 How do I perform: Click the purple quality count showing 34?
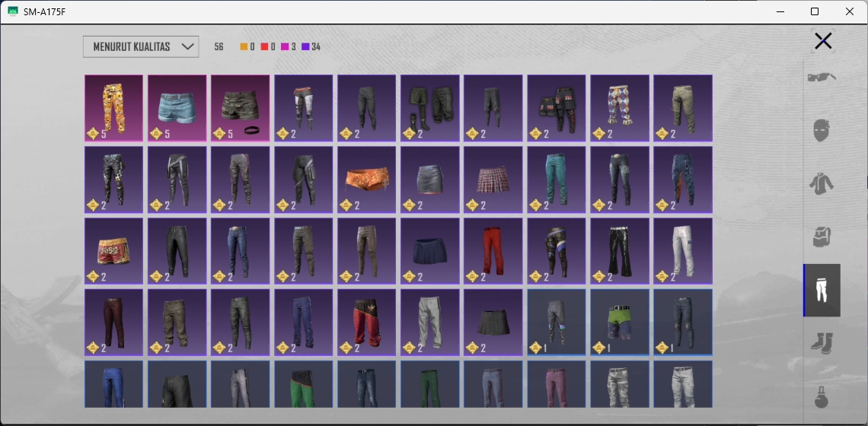tap(311, 47)
